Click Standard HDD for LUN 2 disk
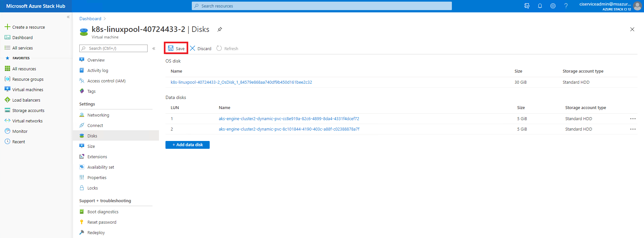644x238 pixels. click(x=579, y=129)
